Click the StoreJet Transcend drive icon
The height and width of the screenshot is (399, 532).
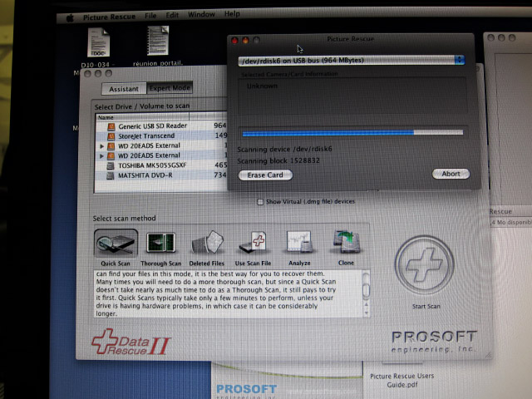[x=111, y=136]
